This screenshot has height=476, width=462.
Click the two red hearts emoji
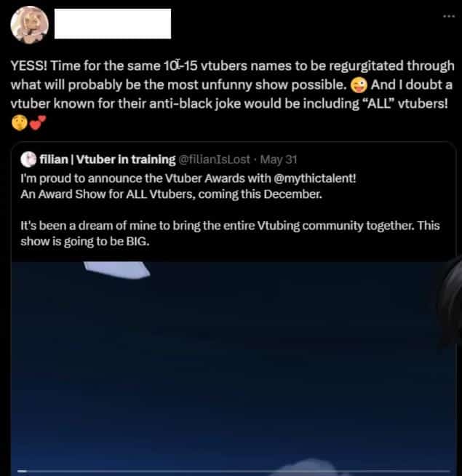point(38,123)
